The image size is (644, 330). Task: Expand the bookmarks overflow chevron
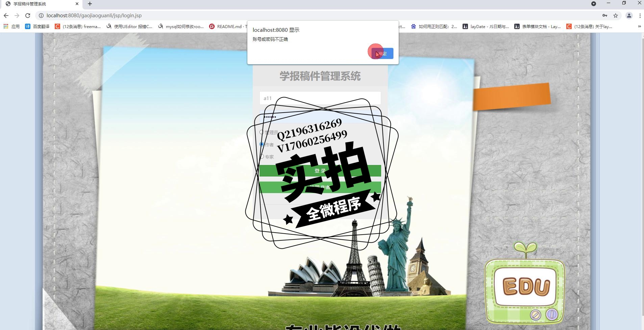(639, 26)
